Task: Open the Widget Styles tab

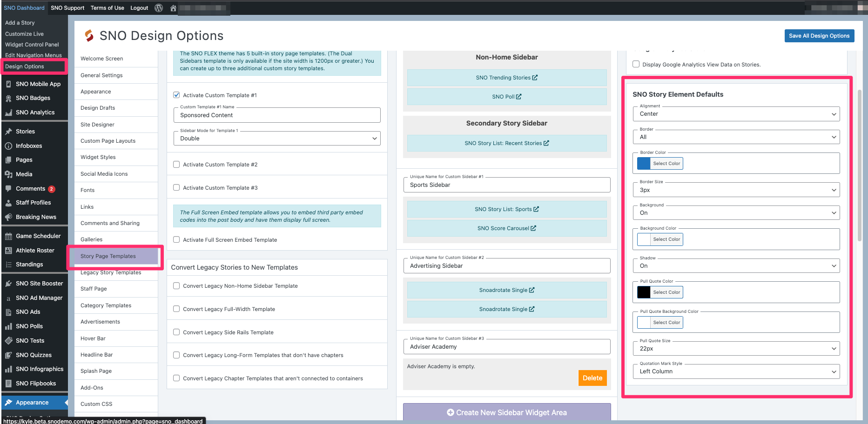Action: [x=116, y=157]
